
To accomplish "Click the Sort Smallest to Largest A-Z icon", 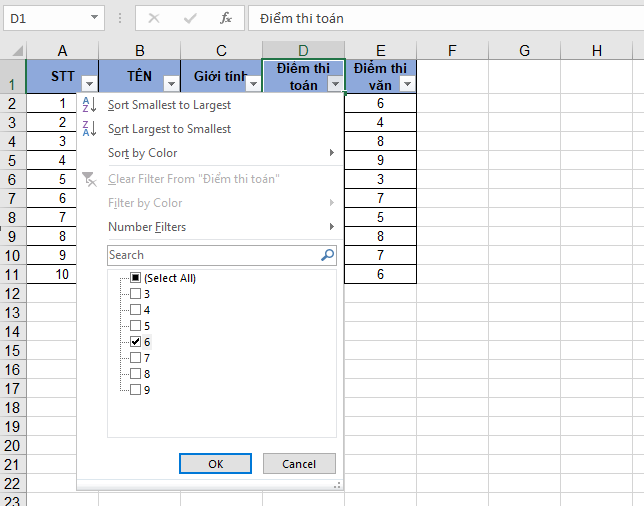I will 89,105.
